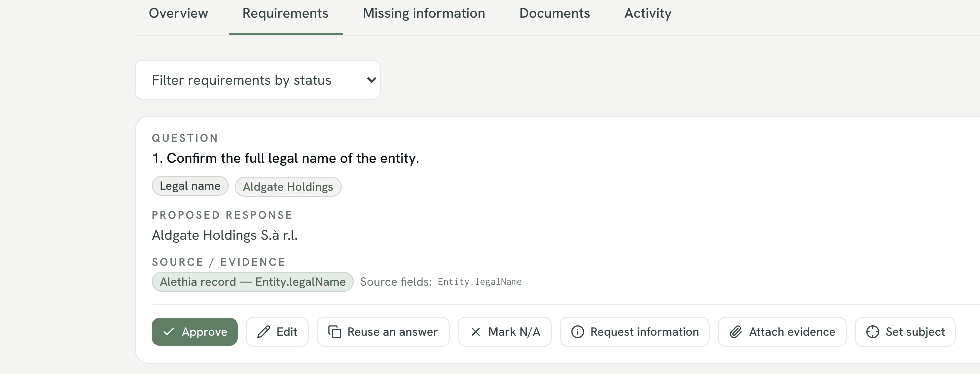
Task: Click Attach evidence
Action: click(782, 332)
